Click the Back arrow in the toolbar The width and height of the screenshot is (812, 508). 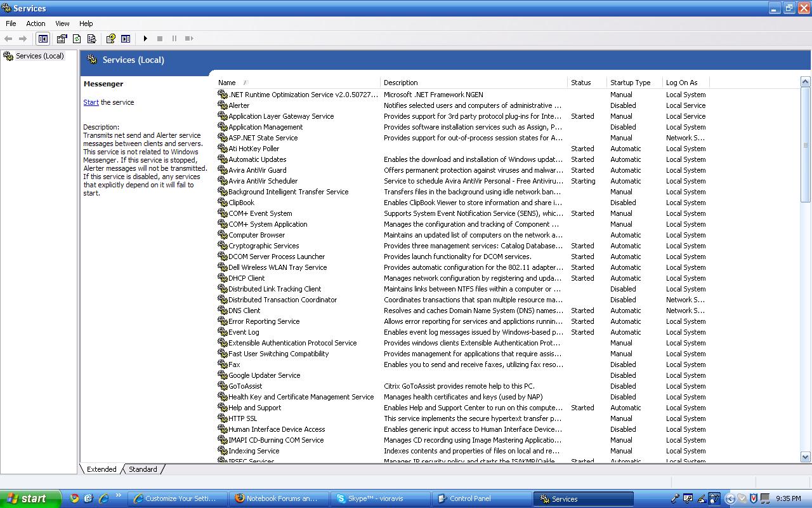pos(9,39)
